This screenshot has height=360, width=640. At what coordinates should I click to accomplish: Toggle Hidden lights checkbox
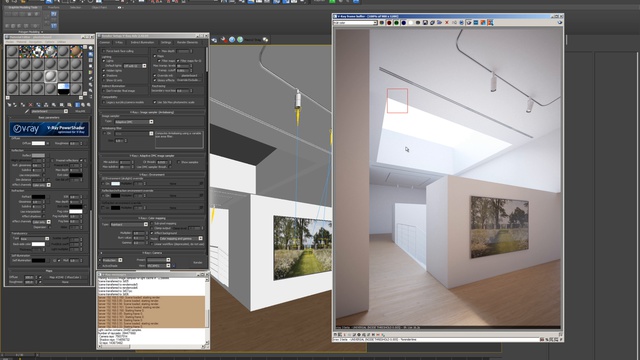coord(104,71)
